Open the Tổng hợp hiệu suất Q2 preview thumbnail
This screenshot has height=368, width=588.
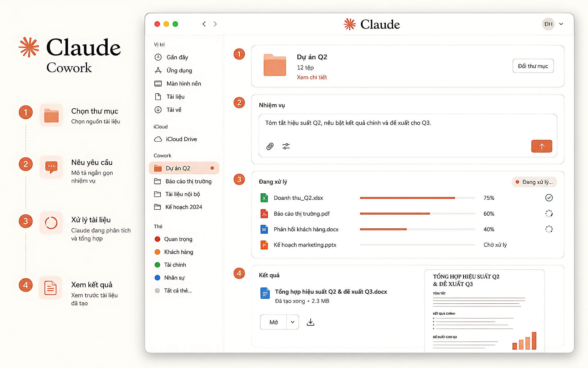(x=484, y=311)
